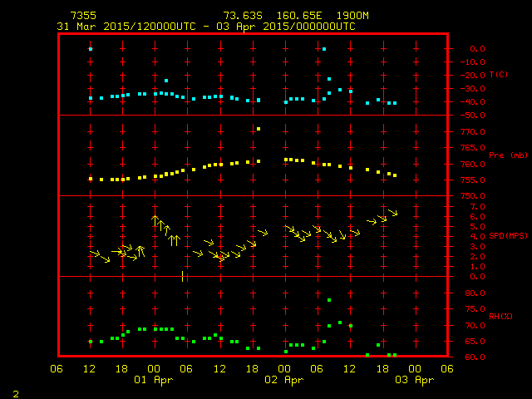This screenshot has height=399, width=532.
Task: Click the T(C) temperature axis label
Action: click(x=499, y=75)
